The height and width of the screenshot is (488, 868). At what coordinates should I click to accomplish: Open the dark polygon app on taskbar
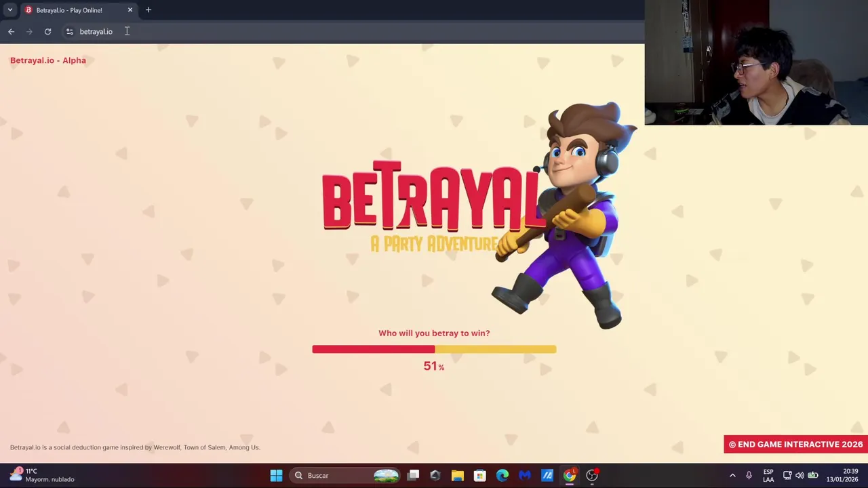pyautogui.click(x=435, y=475)
